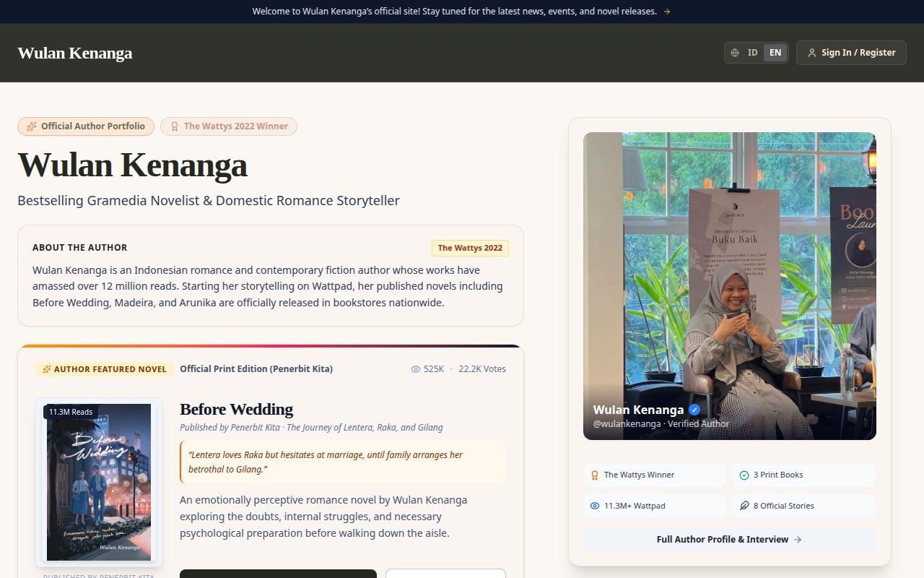924x578 pixels.
Task: Click the "22.2K Votes" count
Action: point(482,368)
